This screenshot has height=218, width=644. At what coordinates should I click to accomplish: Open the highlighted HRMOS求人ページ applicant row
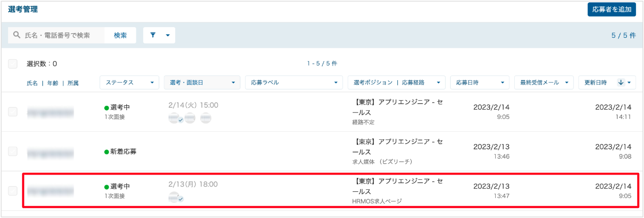point(330,190)
